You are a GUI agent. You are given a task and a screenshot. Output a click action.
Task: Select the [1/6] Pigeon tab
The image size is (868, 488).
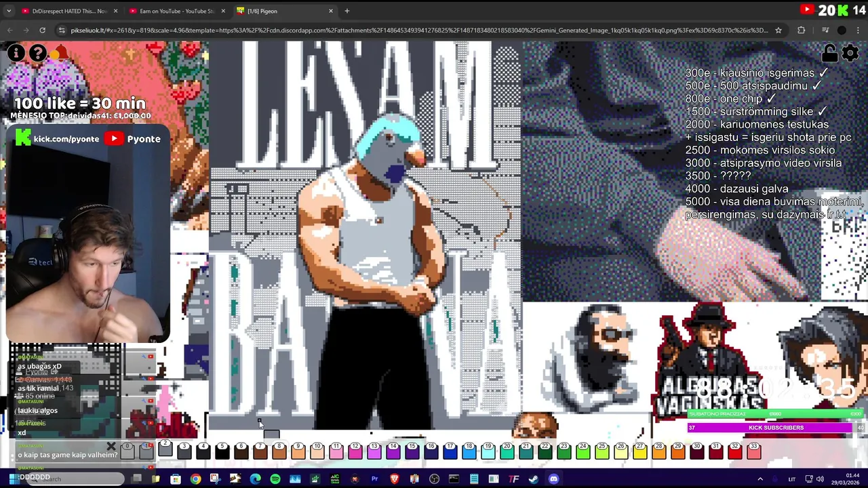pyautogui.click(x=285, y=11)
